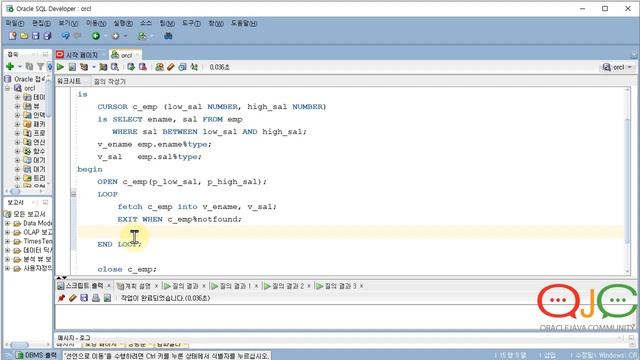Click the Save icon in the script output toolbar

pyautogui.click(x=84, y=298)
